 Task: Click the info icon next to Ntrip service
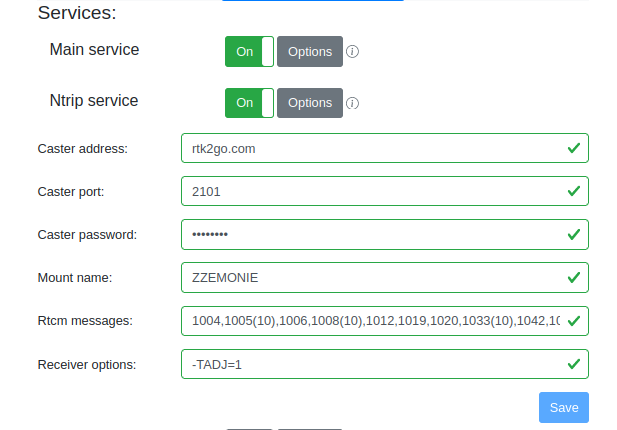[x=352, y=103]
